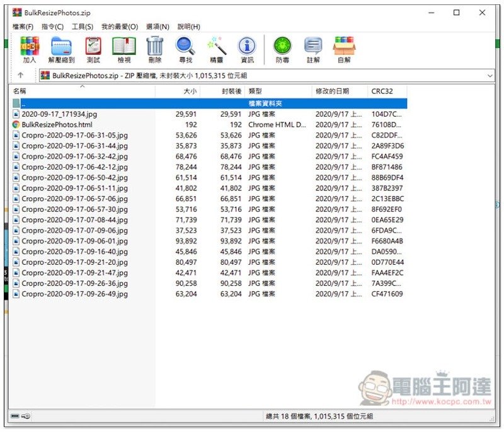Image resolution: width=504 pixels, height=432 pixels.
Task: Run the 防毒 (Virus Scan) icon
Action: [x=283, y=48]
